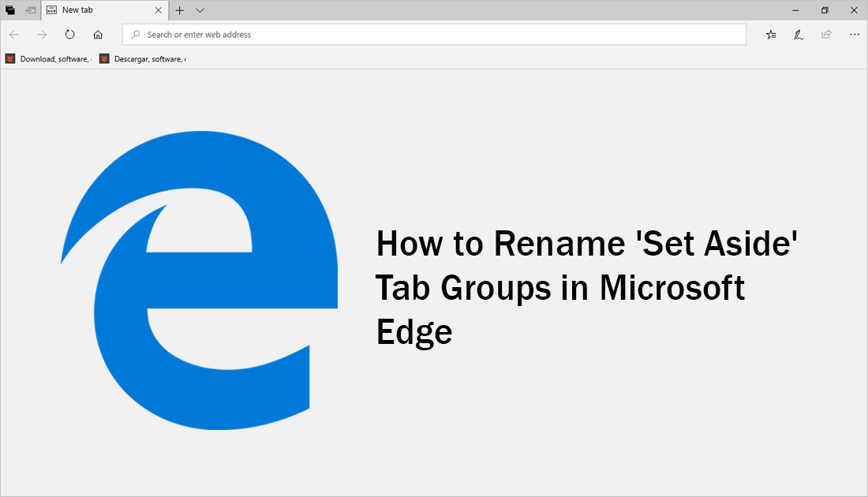Open the tabs you've set aside
The height and width of the screenshot is (497, 868).
[x=10, y=10]
